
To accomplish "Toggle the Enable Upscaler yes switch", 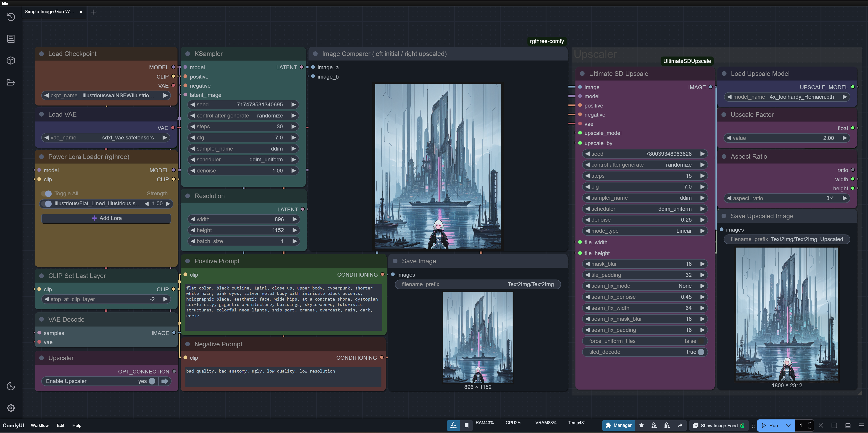I will (152, 381).
